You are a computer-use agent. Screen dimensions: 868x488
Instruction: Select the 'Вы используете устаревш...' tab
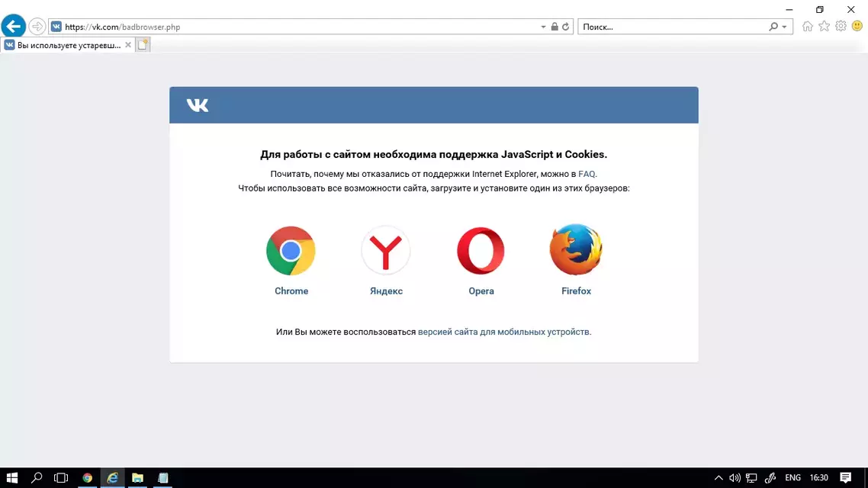pos(69,46)
